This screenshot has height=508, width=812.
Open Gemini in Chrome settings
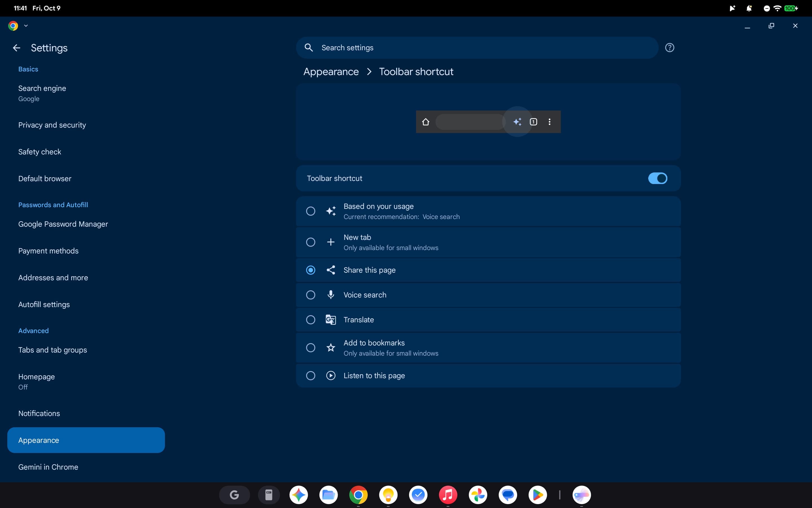point(86,467)
